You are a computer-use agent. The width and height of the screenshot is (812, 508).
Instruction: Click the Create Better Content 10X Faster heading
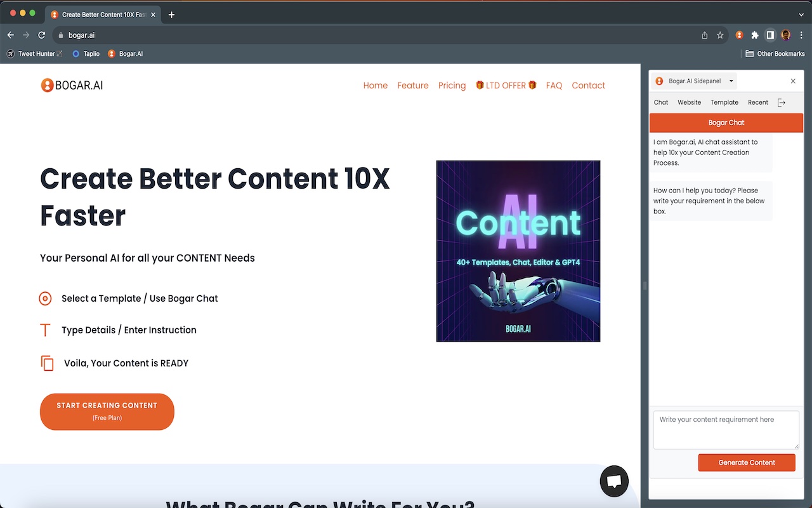click(x=215, y=197)
